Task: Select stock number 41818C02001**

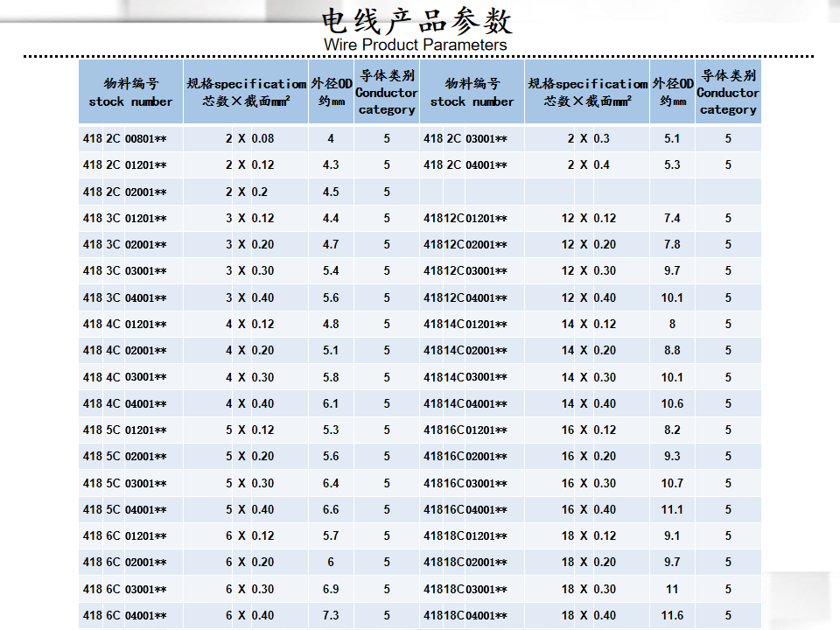Action: [465, 563]
